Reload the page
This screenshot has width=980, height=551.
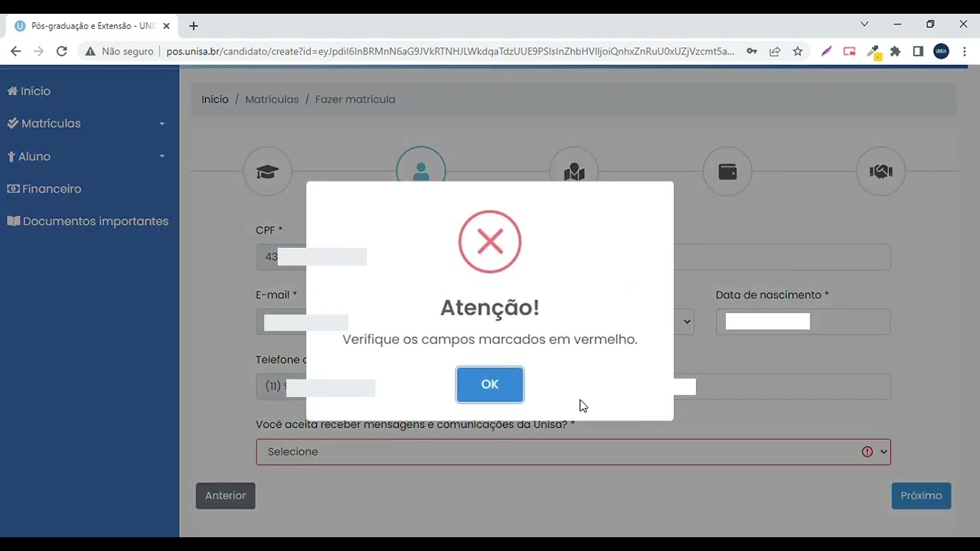pyautogui.click(x=62, y=51)
